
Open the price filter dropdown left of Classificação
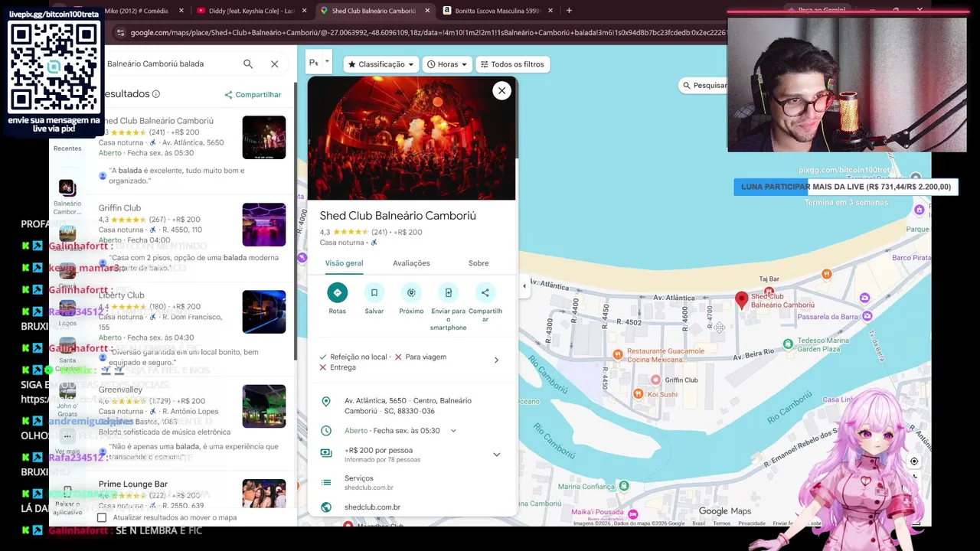[318, 64]
